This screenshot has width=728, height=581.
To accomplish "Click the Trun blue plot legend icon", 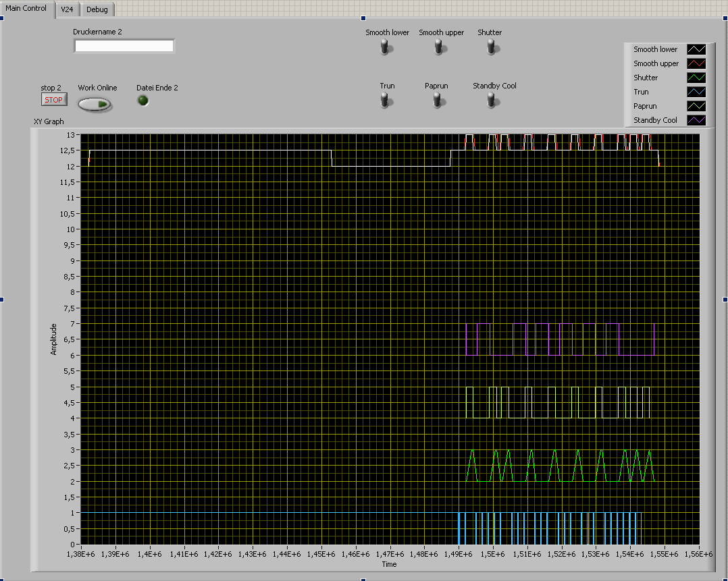I will (x=696, y=92).
